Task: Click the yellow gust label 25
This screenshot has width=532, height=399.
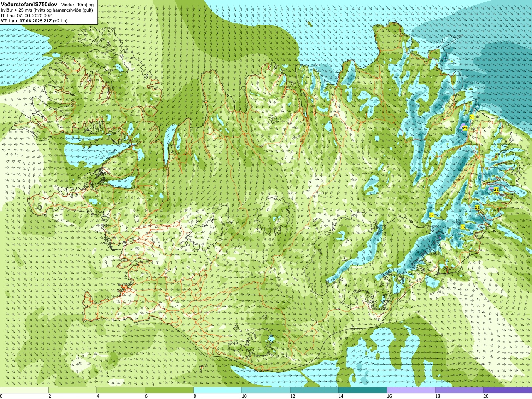Action: click(x=463, y=227)
